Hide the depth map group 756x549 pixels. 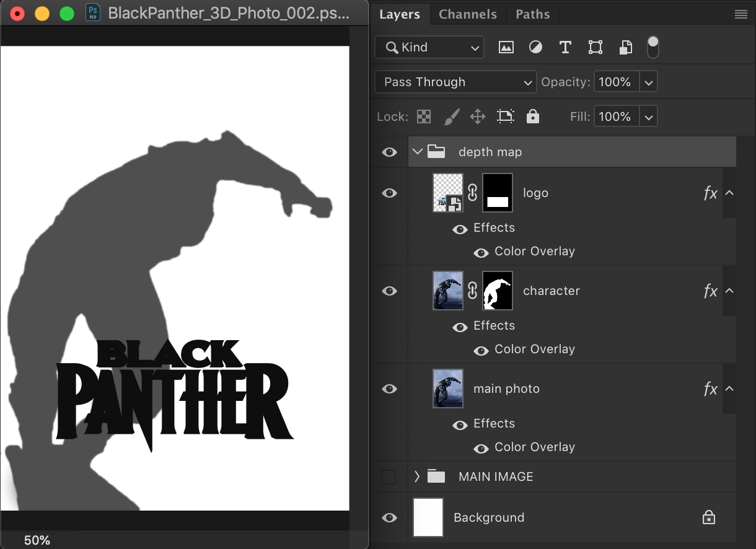[x=389, y=152]
